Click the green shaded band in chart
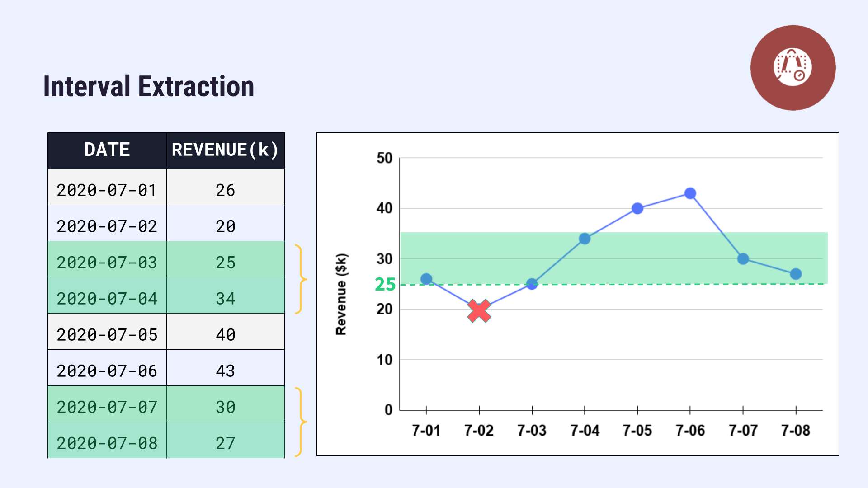This screenshot has height=488, width=868. 497,253
